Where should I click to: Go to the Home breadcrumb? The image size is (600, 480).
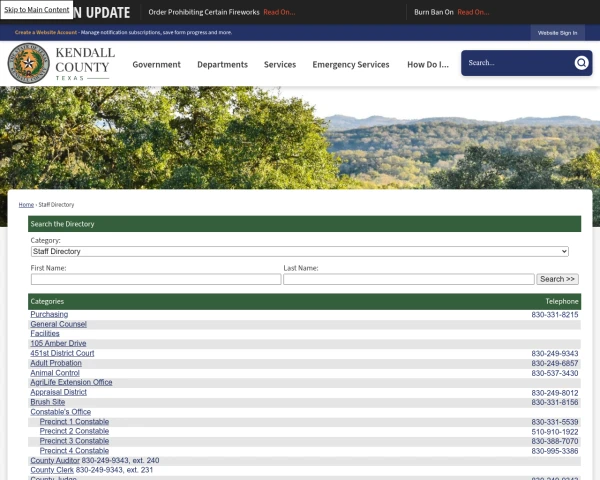click(x=26, y=204)
